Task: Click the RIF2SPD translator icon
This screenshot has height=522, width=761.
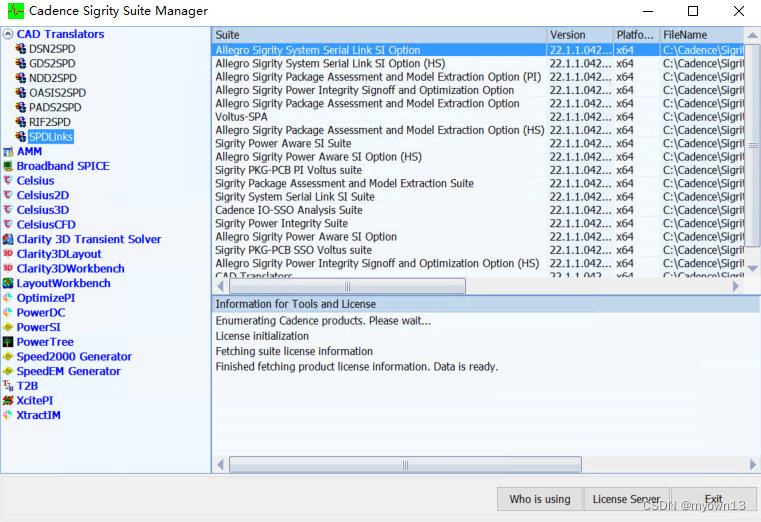Action: (x=20, y=122)
